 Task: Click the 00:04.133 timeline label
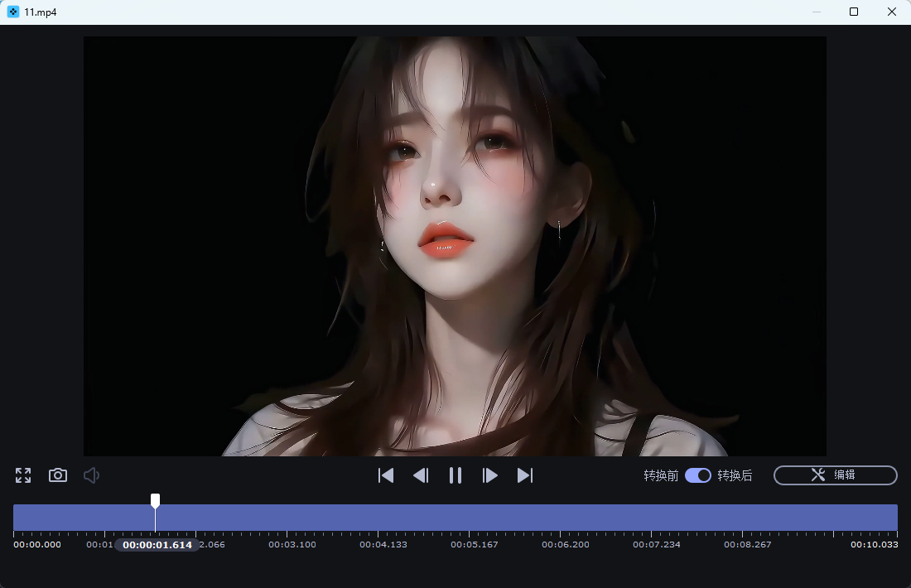(383, 544)
